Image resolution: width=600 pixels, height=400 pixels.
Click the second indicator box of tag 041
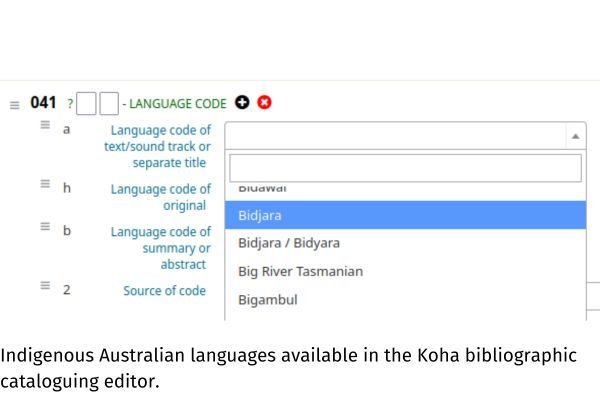click(109, 103)
